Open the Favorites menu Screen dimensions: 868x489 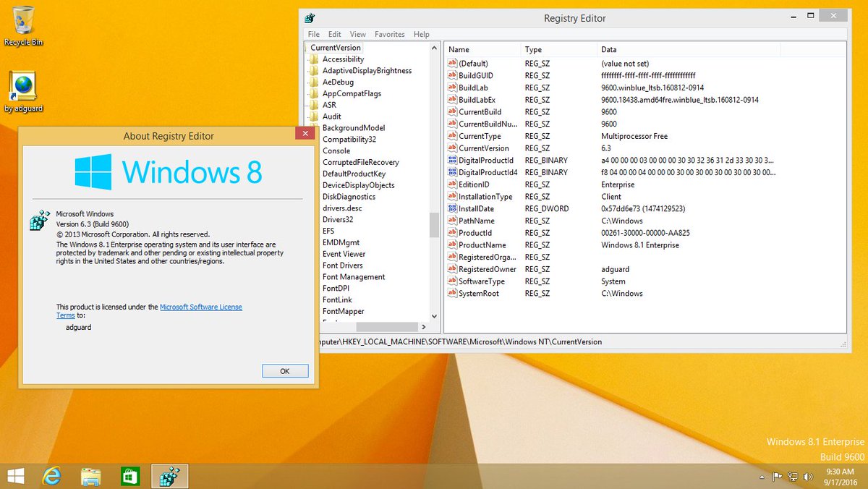pyautogui.click(x=390, y=34)
